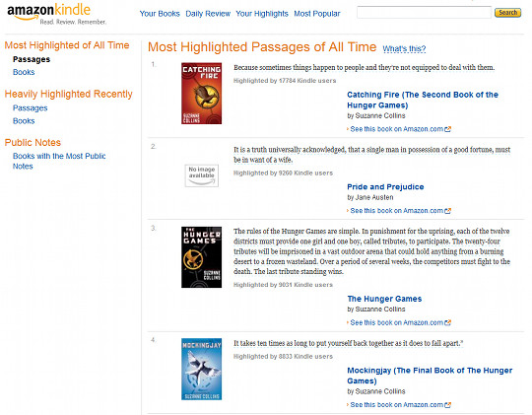Open Your Highlights in top navigation

click(262, 14)
